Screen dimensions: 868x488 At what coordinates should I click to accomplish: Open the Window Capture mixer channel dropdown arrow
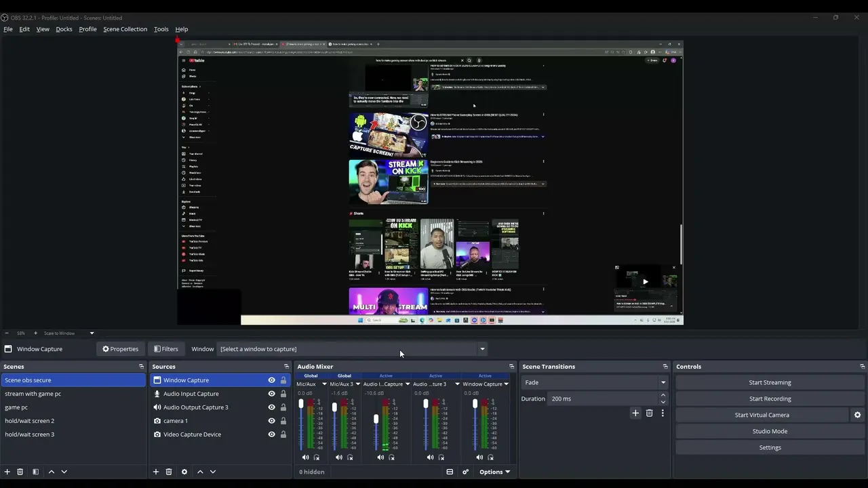pyautogui.click(x=507, y=384)
